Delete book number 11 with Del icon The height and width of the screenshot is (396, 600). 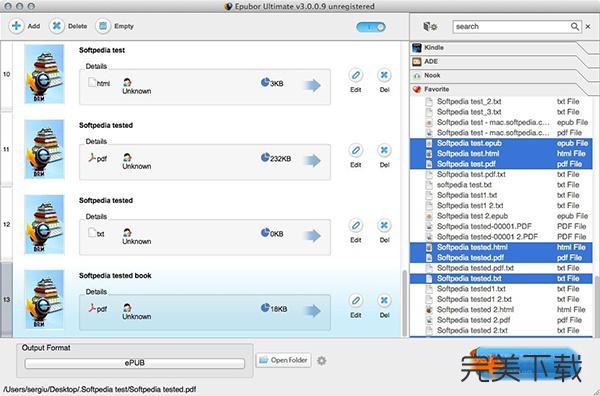384,150
